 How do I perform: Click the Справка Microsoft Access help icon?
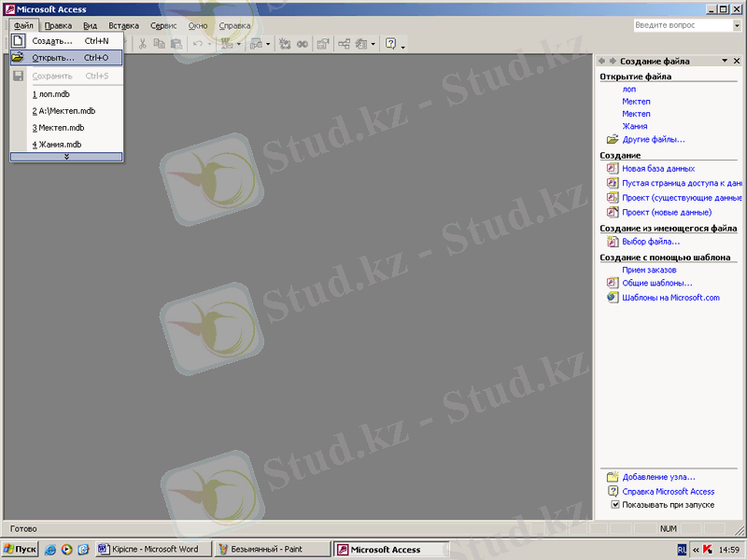tap(613, 491)
